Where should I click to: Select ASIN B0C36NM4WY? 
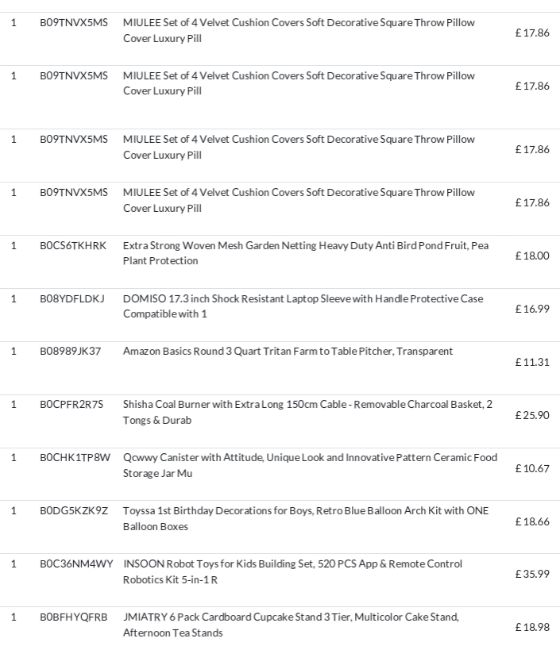click(76, 564)
